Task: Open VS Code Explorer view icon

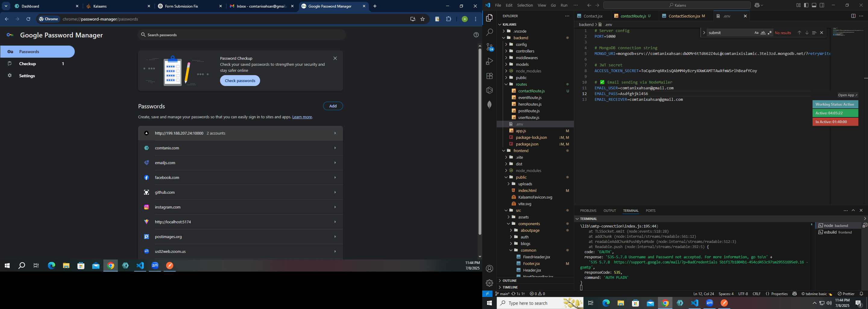Action: point(489,18)
